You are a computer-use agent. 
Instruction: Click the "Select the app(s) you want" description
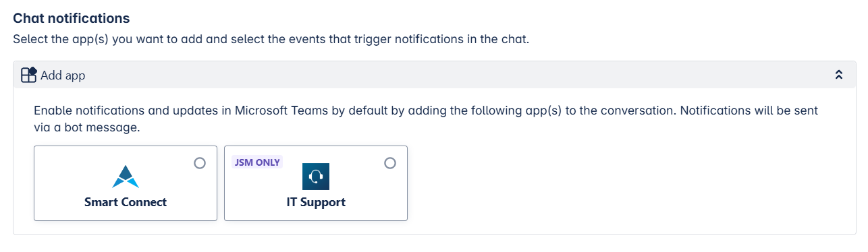(x=271, y=39)
